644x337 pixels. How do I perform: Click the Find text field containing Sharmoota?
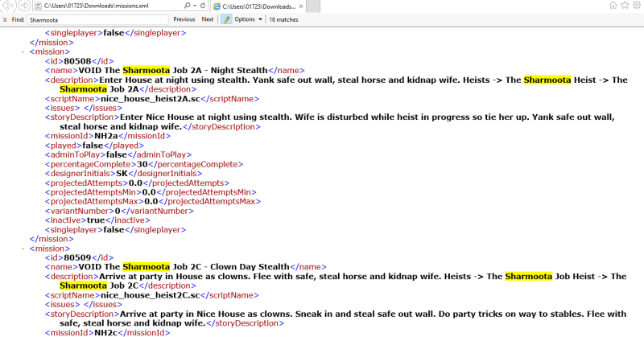97,19
